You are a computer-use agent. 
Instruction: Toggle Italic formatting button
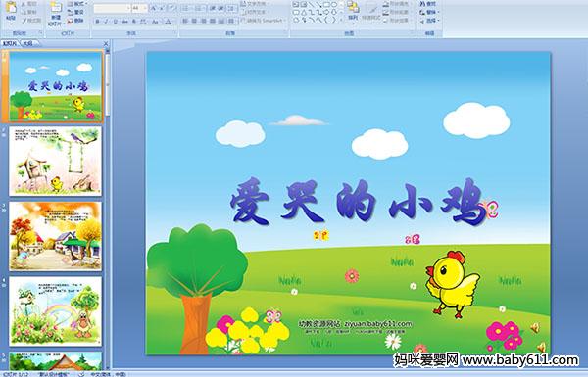(x=106, y=22)
